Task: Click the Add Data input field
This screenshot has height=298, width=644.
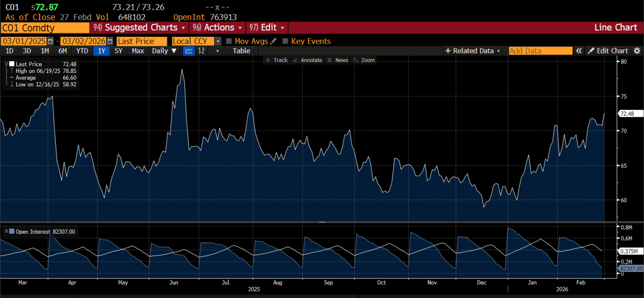Action: pyautogui.click(x=540, y=51)
